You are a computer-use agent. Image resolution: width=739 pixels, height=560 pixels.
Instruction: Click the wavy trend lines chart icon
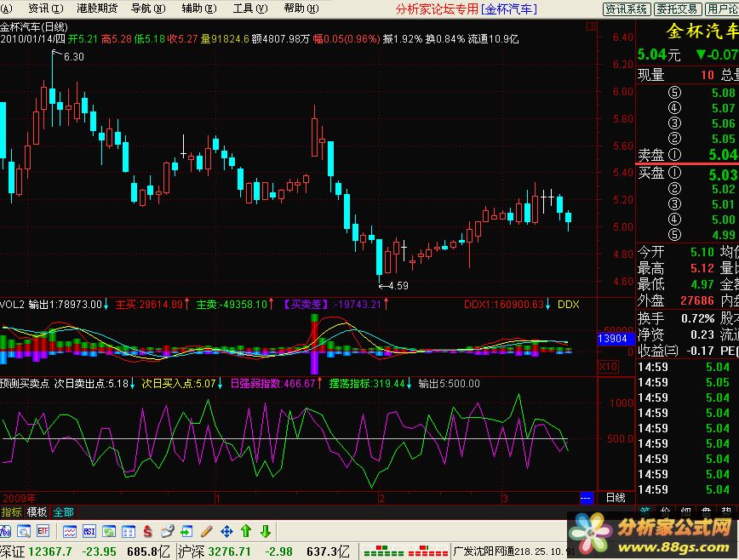click(70, 532)
